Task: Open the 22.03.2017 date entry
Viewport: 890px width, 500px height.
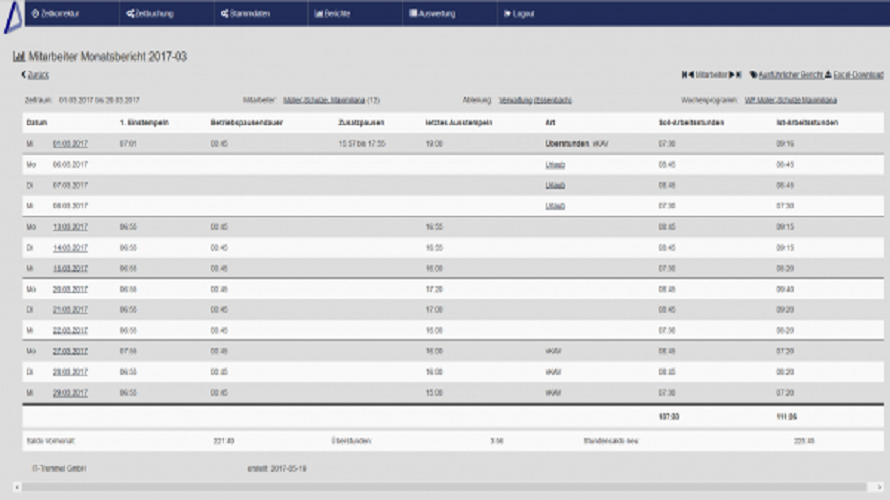Action: point(70,331)
